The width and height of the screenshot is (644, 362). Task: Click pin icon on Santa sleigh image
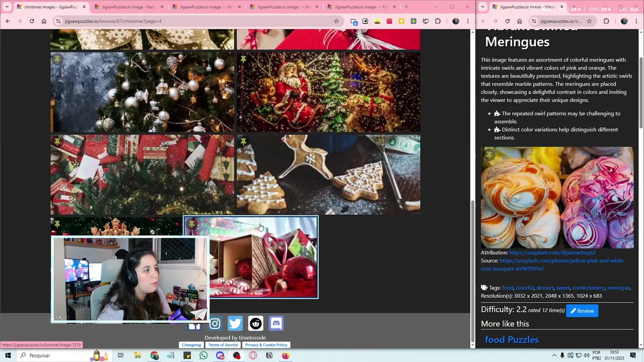click(243, 59)
